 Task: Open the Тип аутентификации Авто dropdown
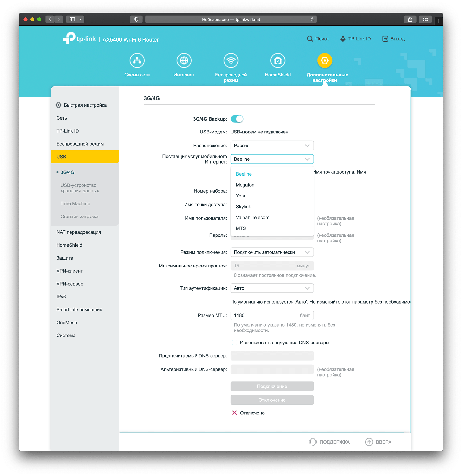coord(272,288)
